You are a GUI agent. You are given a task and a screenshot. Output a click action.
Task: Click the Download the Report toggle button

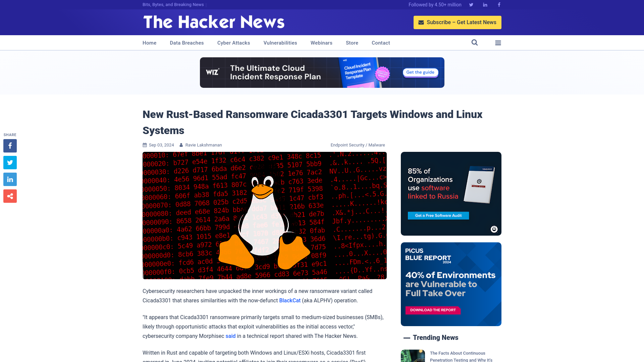tap(433, 310)
